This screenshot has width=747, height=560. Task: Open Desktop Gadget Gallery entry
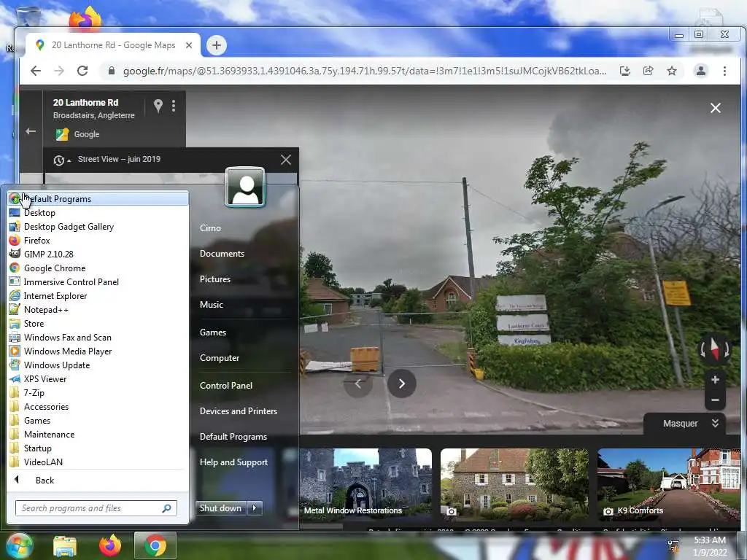tap(98, 227)
